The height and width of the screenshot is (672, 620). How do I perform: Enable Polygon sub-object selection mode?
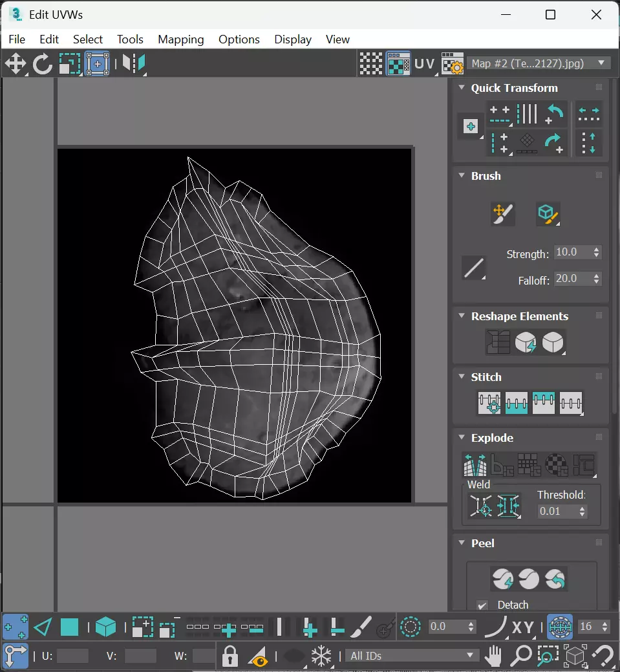click(69, 627)
